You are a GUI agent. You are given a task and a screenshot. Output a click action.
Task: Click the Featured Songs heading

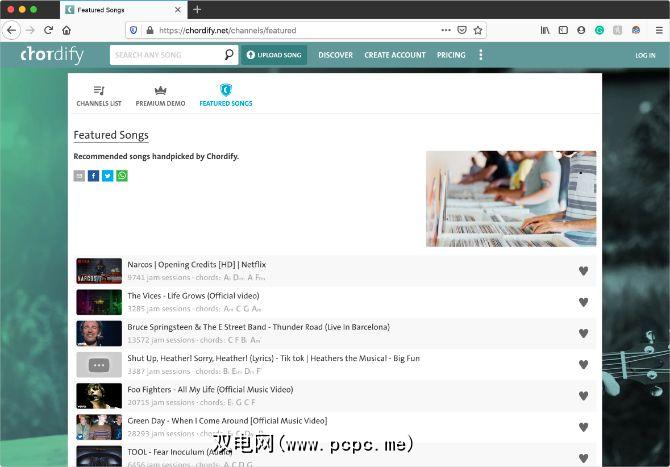click(111, 135)
